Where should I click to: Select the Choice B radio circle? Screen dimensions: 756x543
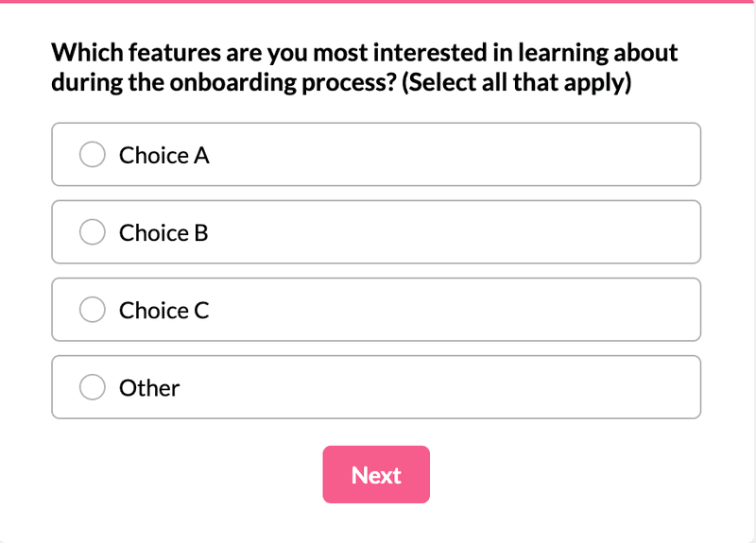93,232
